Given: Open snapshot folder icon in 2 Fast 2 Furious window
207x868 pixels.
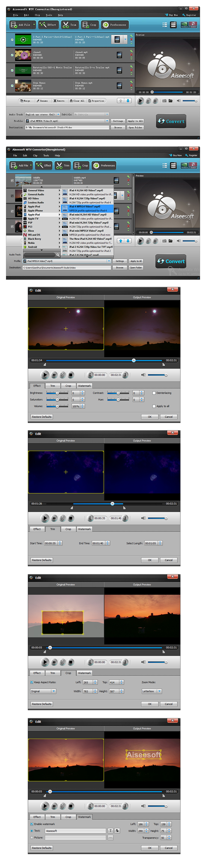Looking at the screenshot, I should tap(171, 101).
